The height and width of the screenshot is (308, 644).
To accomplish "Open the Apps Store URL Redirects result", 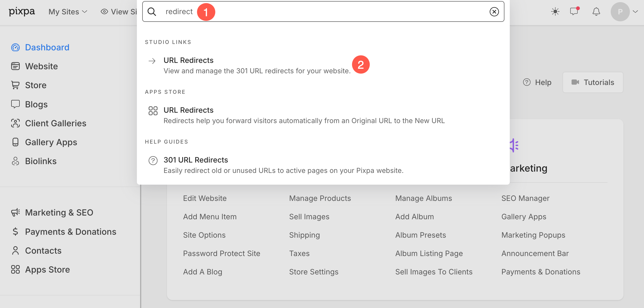I will click(x=189, y=110).
